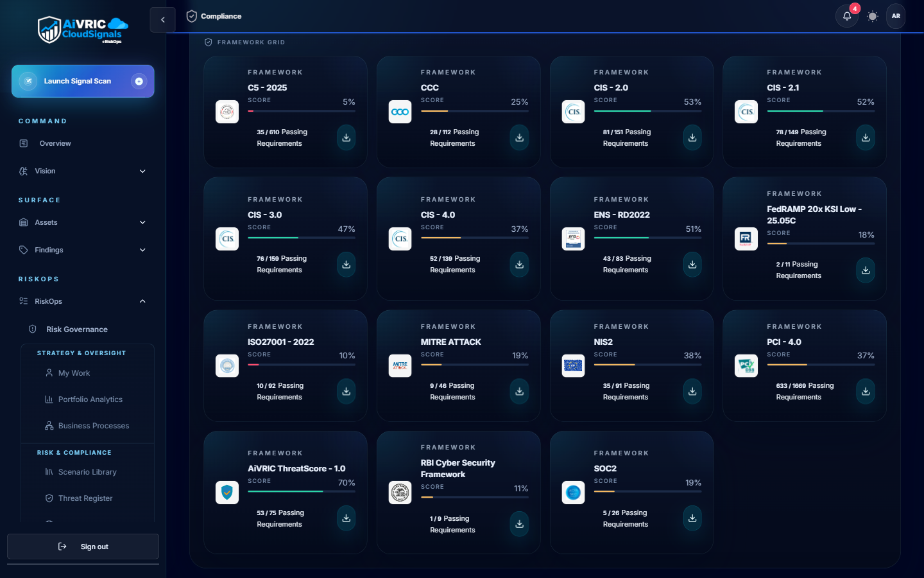Click the CIS - 2.0 score progress bar
The image size is (924, 578).
[x=647, y=111]
